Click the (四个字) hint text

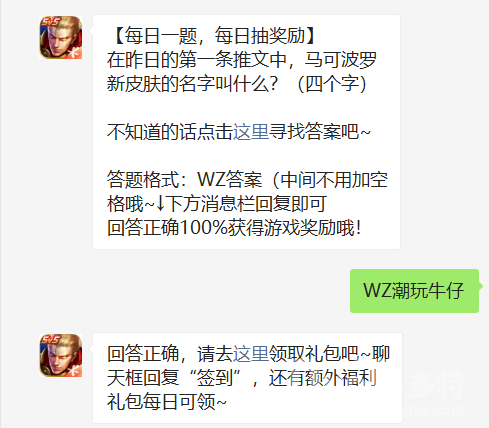(332, 84)
